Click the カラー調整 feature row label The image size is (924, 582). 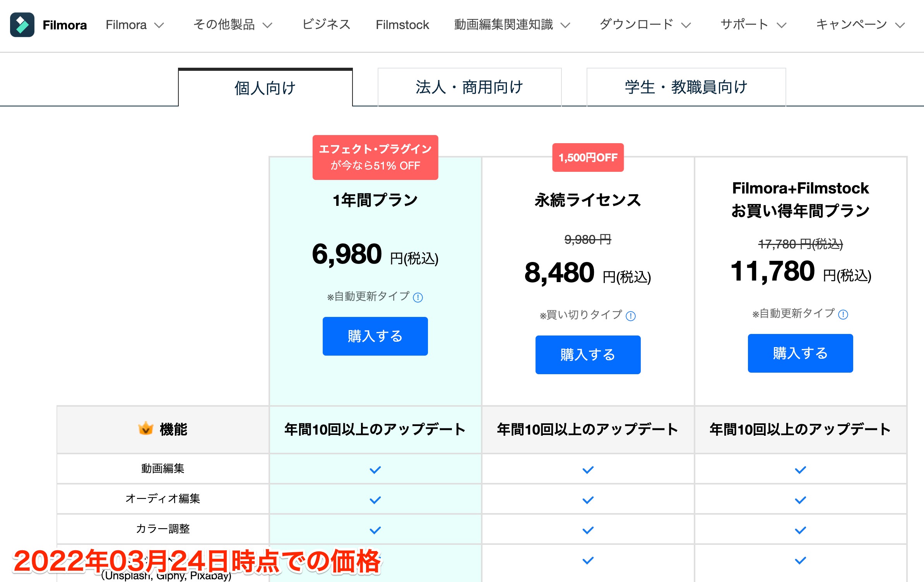163,529
